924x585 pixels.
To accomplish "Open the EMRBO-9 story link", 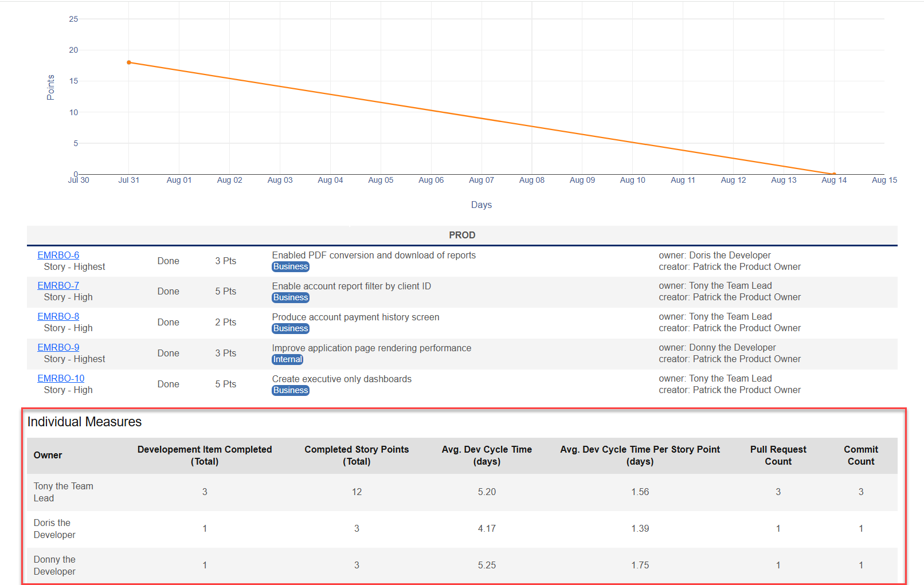I will 58,347.
